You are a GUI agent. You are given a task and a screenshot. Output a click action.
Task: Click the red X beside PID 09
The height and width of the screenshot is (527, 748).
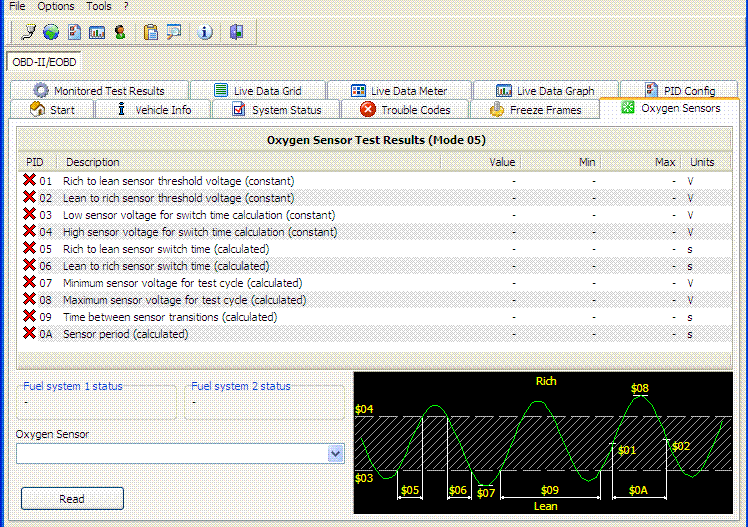pyautogui.click(x=30, y=316)
